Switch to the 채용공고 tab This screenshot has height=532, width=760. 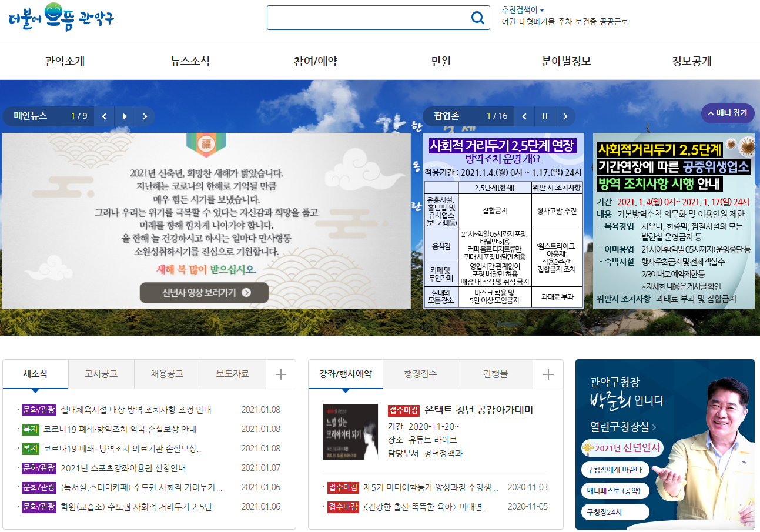167,374
